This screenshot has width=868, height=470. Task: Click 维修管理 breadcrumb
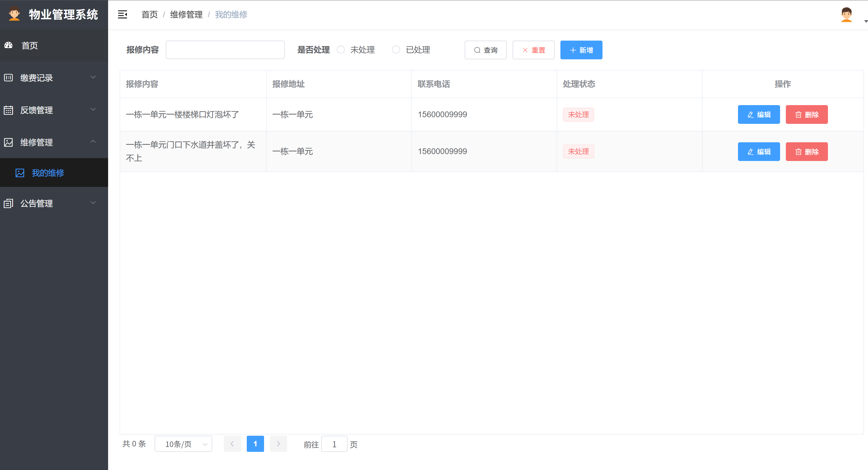tap(186, 14)
